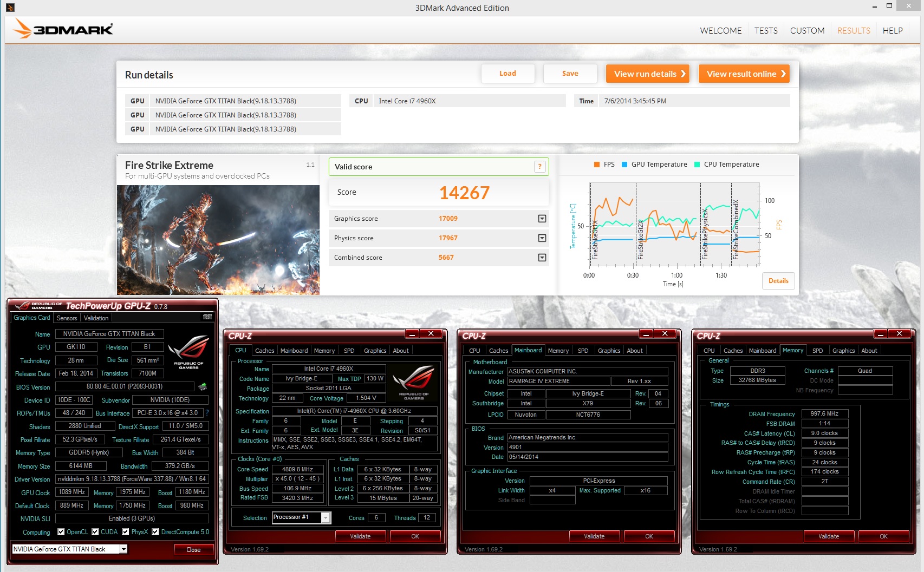Click blue GPU Temperature legend marker
The image size is (924, 572).
624,165
